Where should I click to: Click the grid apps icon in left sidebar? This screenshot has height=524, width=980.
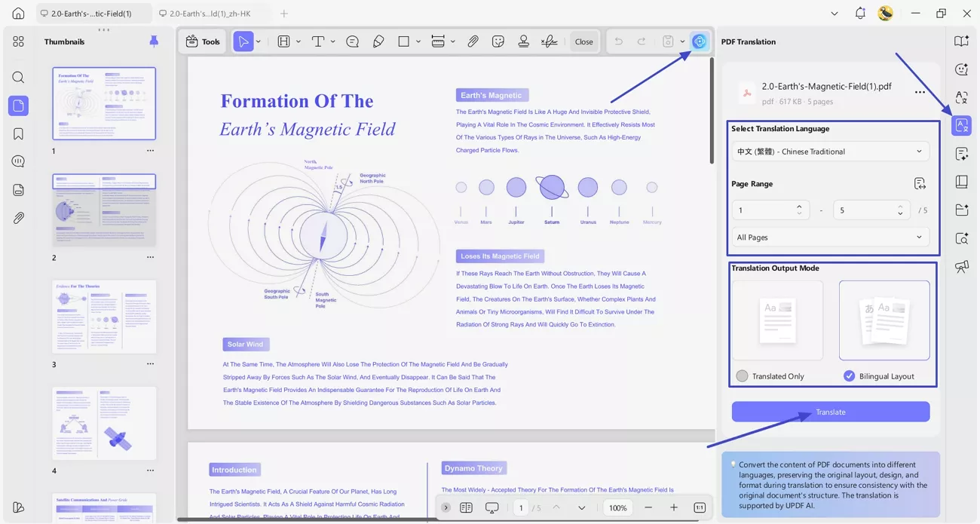(x=18, y=41)
